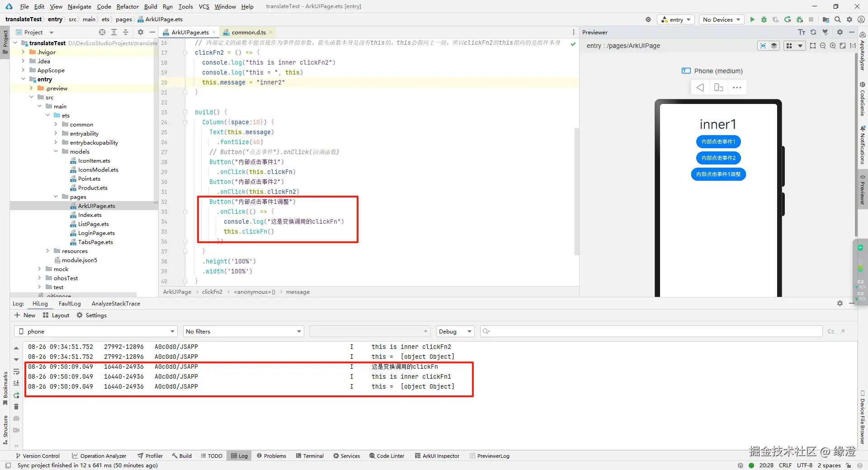Open LoginPage.ets in the project tree
The height and width of the screenshot is (470, 868).
click(x=96, y=233)
